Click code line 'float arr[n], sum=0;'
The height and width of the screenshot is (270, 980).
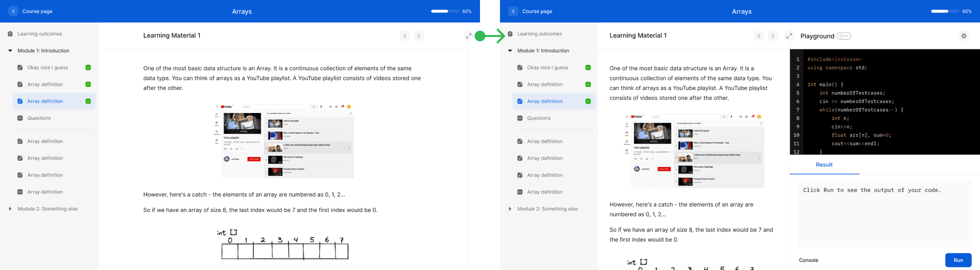click(861, 135)
